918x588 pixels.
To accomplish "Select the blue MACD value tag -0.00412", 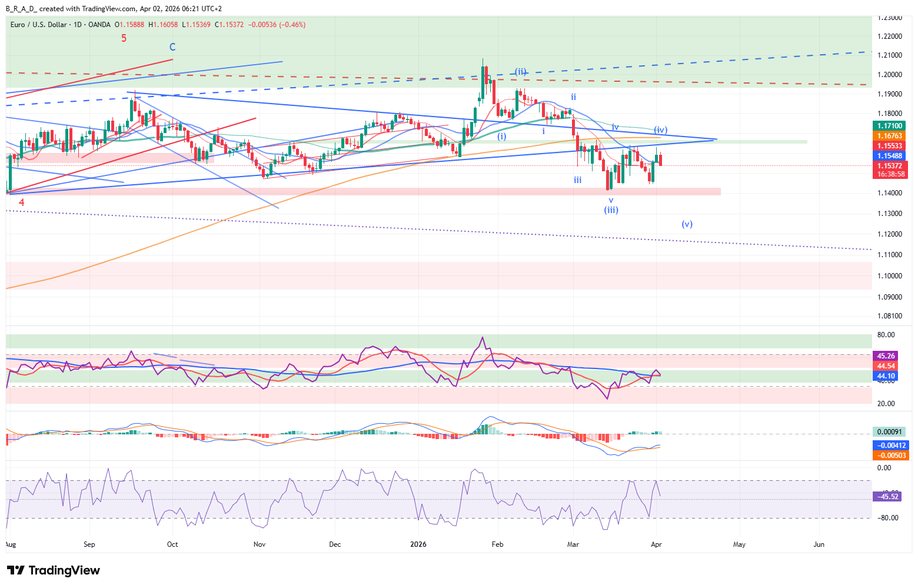I will coord(891,446).
